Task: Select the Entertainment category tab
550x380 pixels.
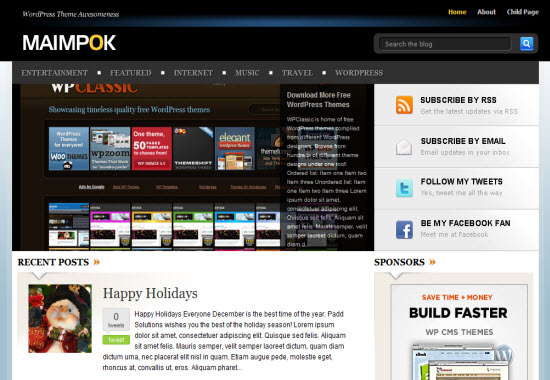Action: (x=54, y=73)
